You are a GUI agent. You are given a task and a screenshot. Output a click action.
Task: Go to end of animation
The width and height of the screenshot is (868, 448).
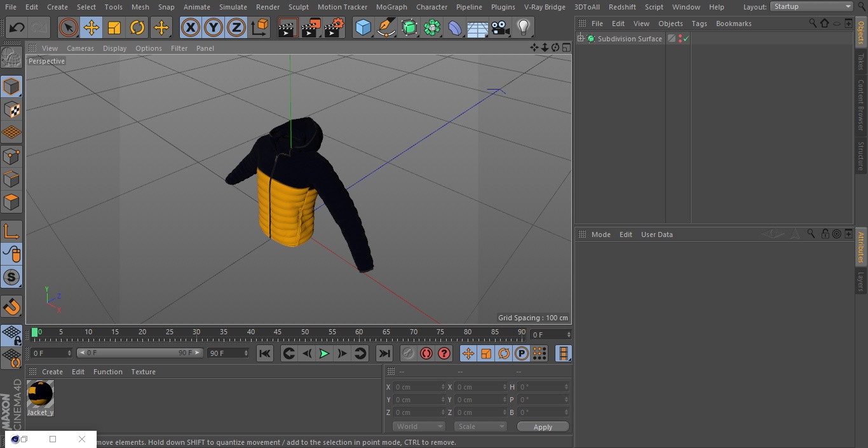384,353
